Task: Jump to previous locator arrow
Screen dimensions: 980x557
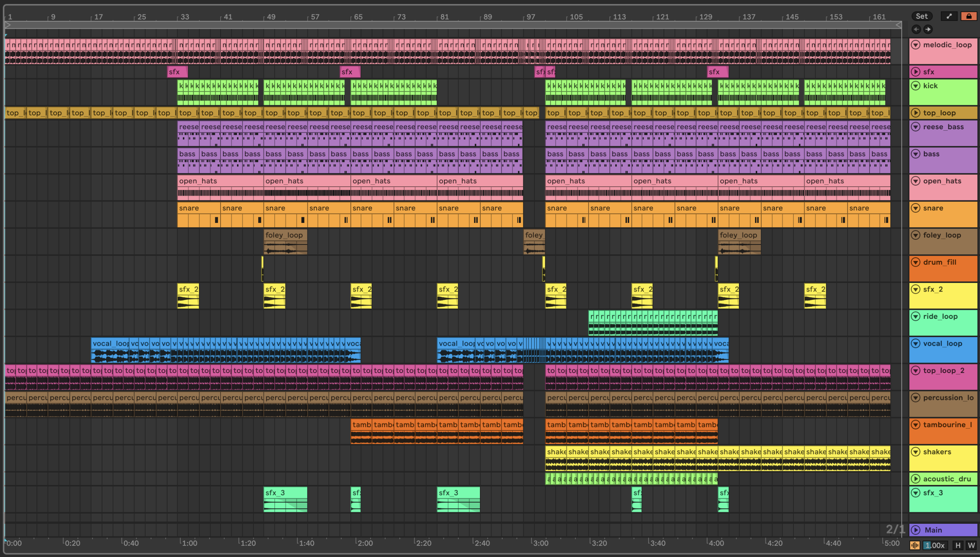Action: tap(916, 29)
